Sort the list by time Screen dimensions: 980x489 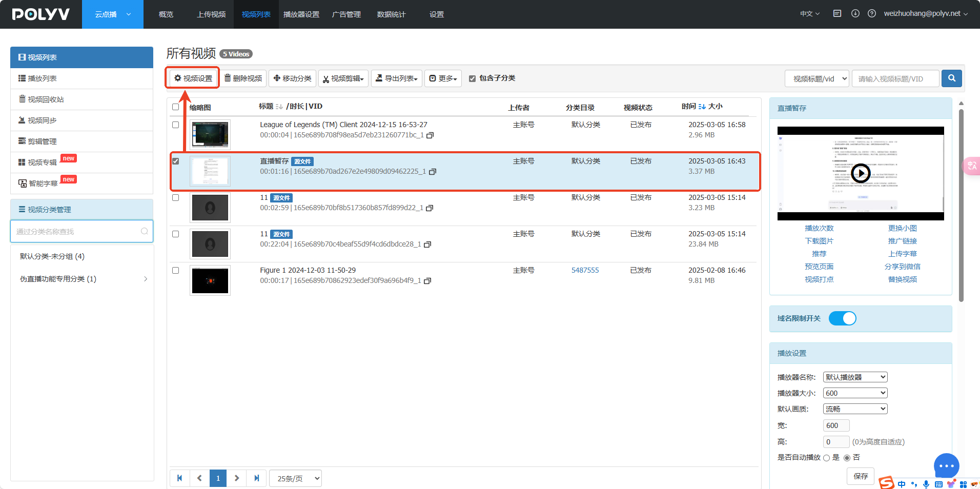(x=702, y=107)
